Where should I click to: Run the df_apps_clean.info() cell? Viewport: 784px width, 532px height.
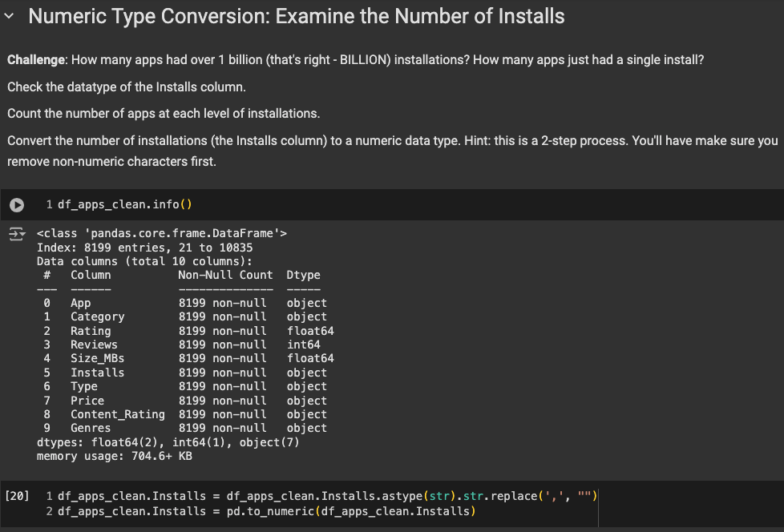[x=17, y=205]
